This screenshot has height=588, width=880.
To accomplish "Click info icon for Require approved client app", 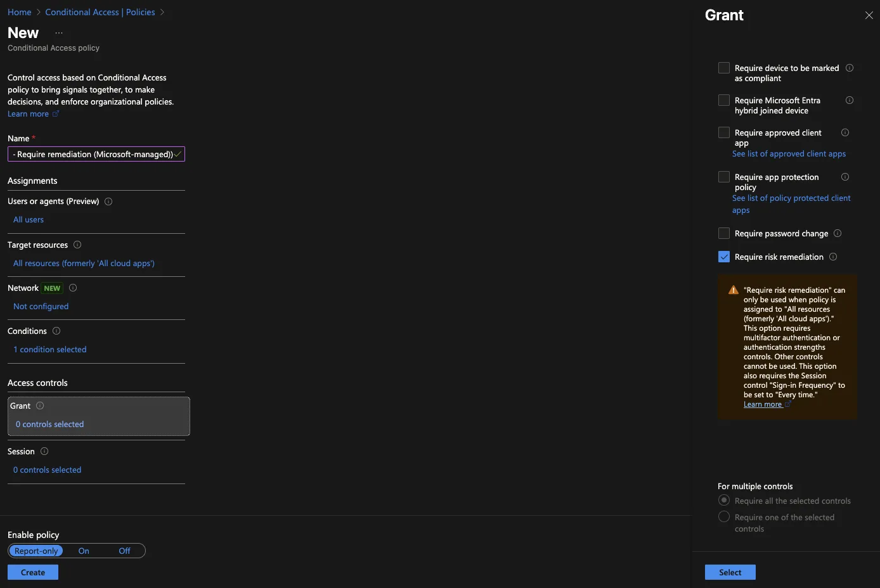I will click(845, 132).
